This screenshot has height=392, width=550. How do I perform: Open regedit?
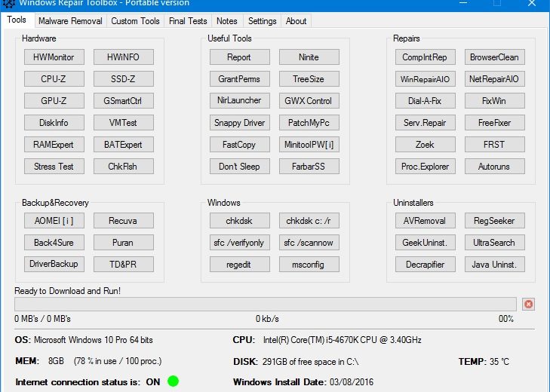(x=240, y=264)
